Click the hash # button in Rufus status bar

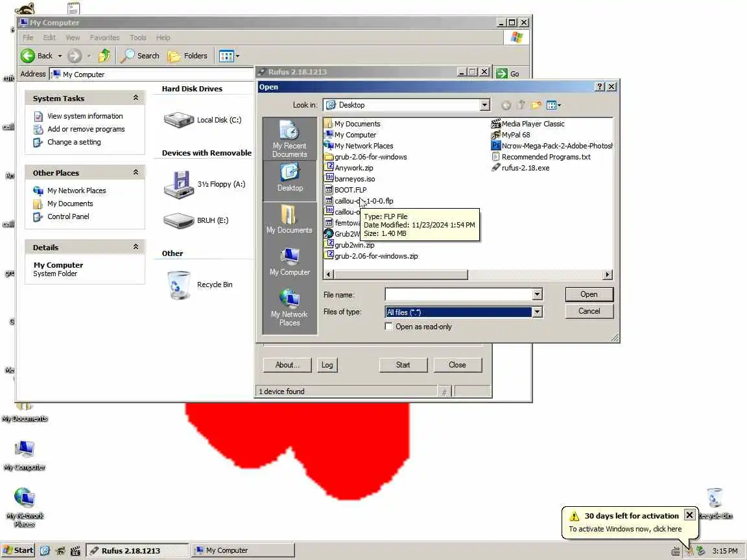point(444,392)
